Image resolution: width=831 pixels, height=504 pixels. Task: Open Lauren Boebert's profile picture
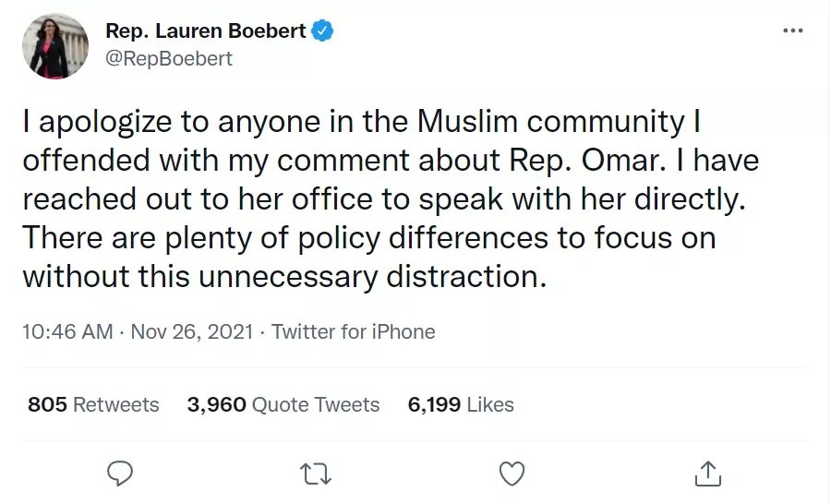point(55,45)
